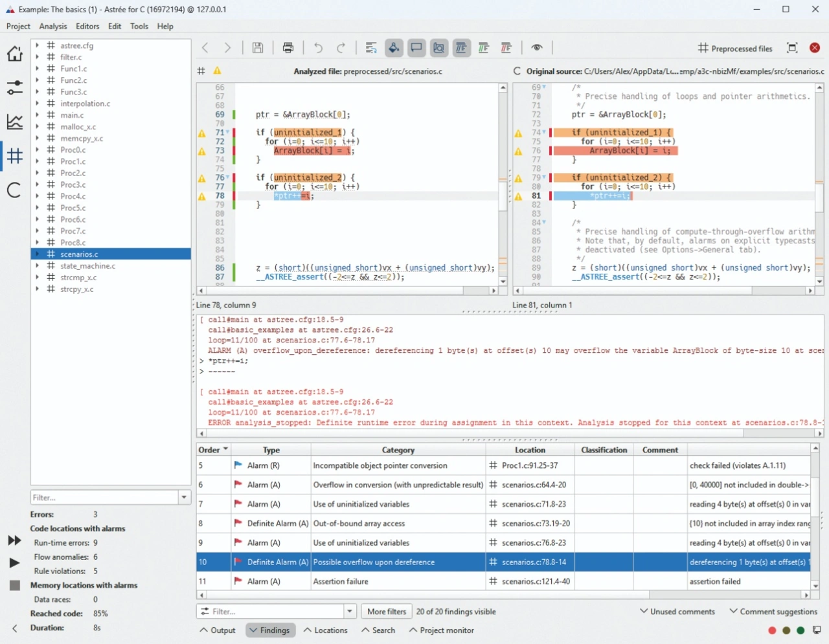Open the findings filter dropdown arrow
Viewport: 829px width, 644px height.
(350, 612)
